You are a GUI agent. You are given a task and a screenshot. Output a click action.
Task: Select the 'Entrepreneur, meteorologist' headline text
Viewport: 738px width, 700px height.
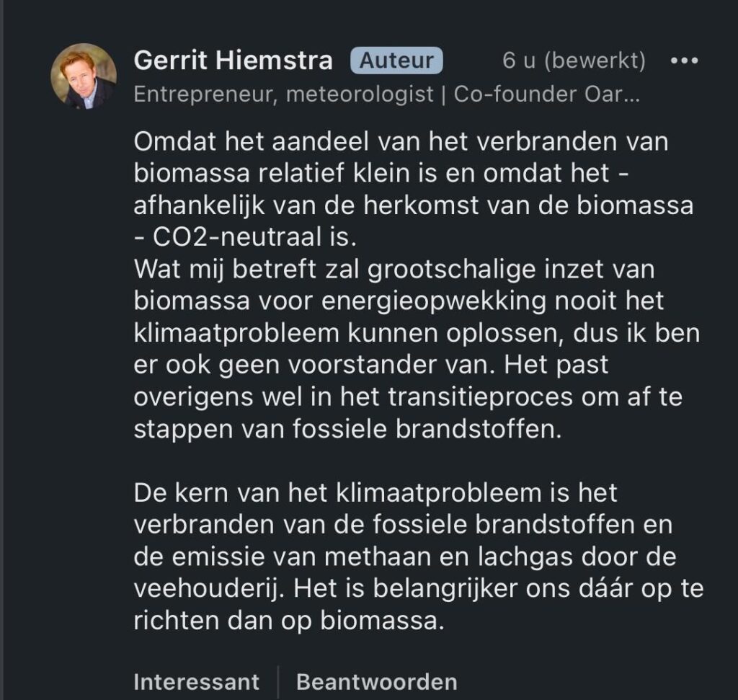pos(283,94)
